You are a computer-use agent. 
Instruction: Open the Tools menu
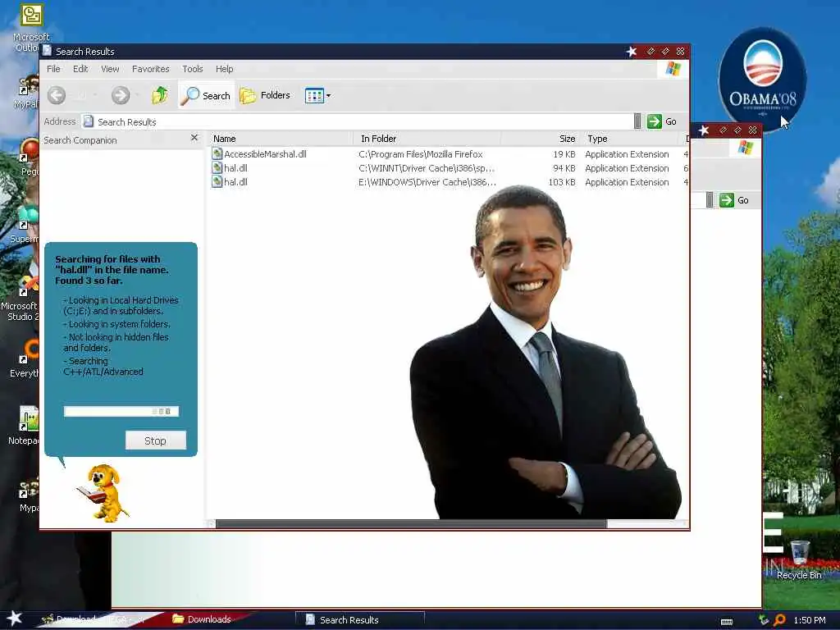point(192,69)
